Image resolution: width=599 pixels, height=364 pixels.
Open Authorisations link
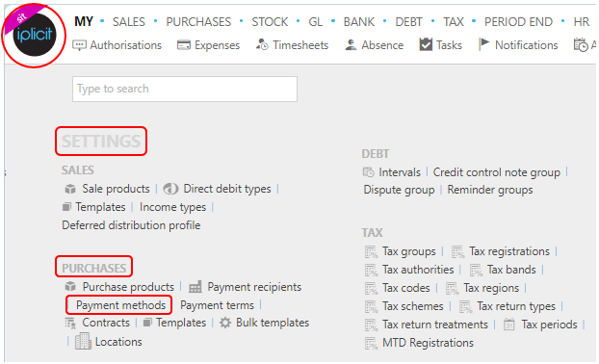(x=126, y=45)
